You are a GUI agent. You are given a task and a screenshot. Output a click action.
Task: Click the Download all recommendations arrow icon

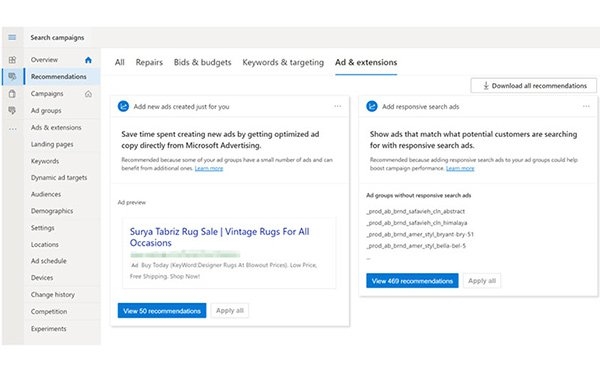[486, 86]
